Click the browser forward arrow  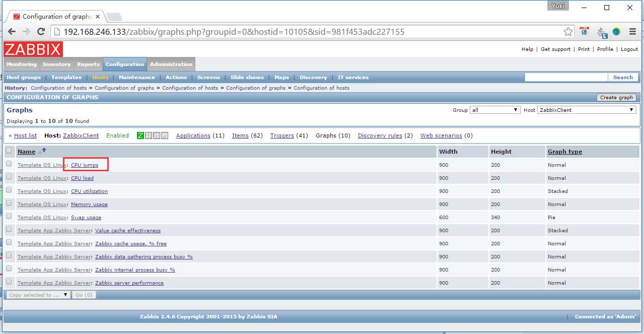tap(26, 31)
